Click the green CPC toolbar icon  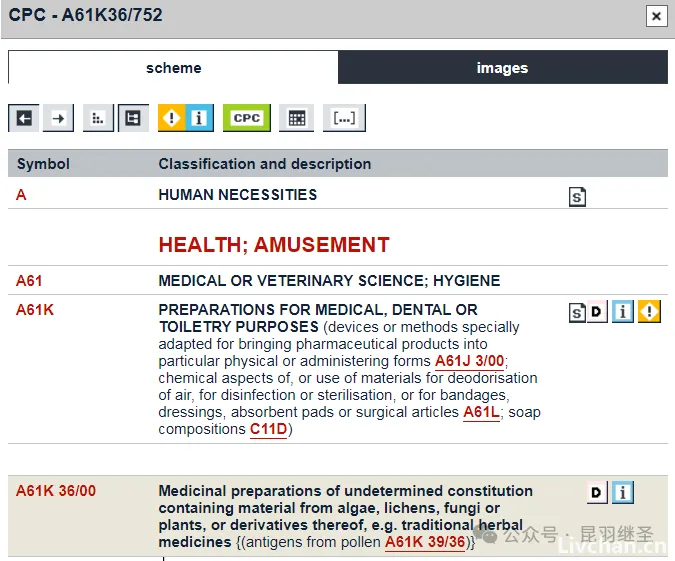pos(246,118)
